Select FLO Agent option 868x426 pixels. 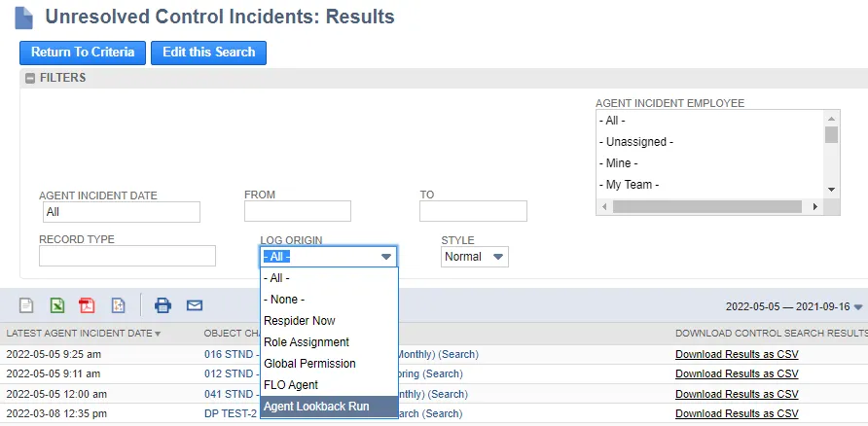[x=329, y=385]
